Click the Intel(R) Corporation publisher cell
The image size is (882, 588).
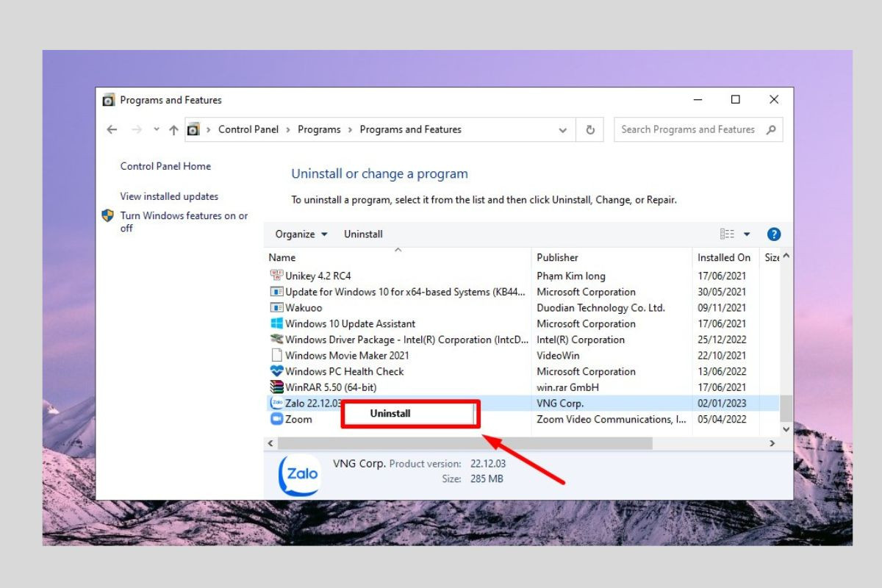pyautogui.click(x=581, y=340)
